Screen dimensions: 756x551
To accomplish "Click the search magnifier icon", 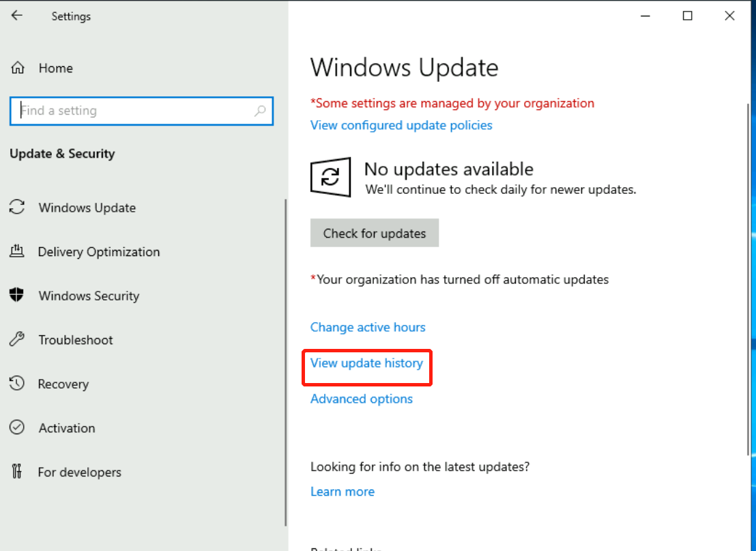I will click(x=260, y=111).
